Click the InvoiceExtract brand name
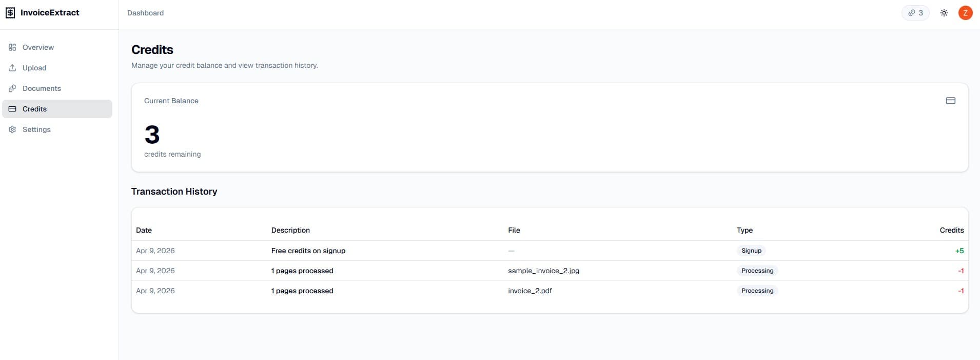 [50, 13]
